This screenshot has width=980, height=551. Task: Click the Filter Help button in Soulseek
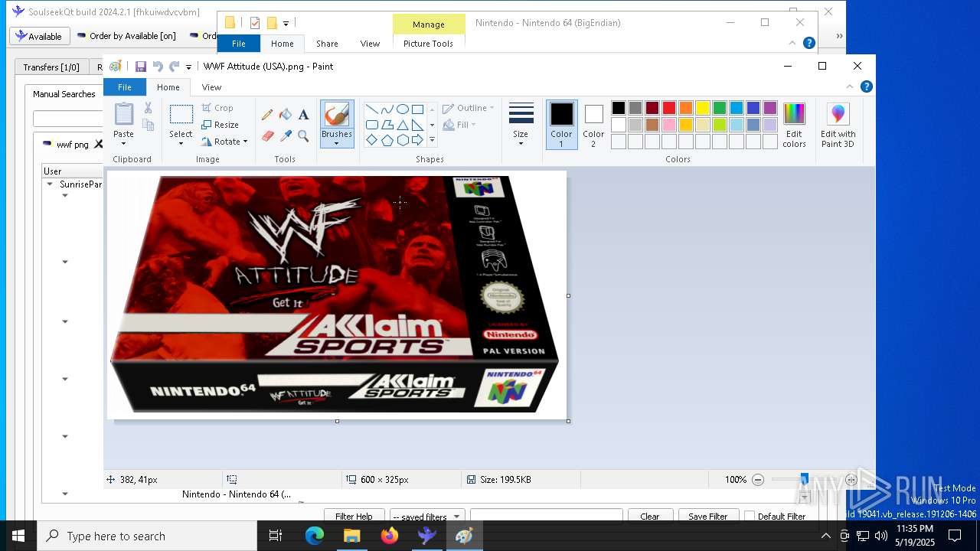click(354, 517)
